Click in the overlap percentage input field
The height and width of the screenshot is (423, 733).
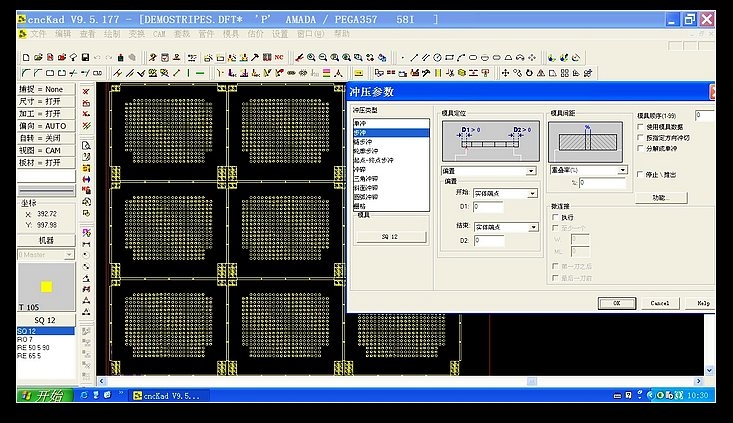click(x=602, y=183)
